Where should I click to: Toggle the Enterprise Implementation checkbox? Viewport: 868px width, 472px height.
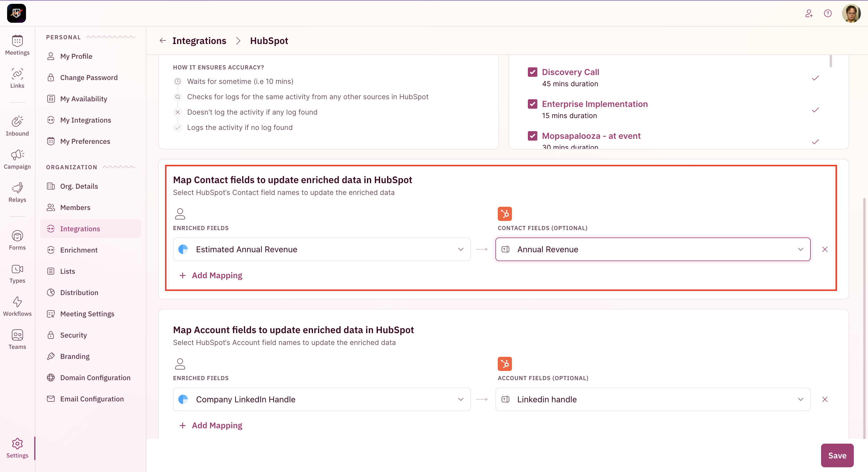[532, 104]
